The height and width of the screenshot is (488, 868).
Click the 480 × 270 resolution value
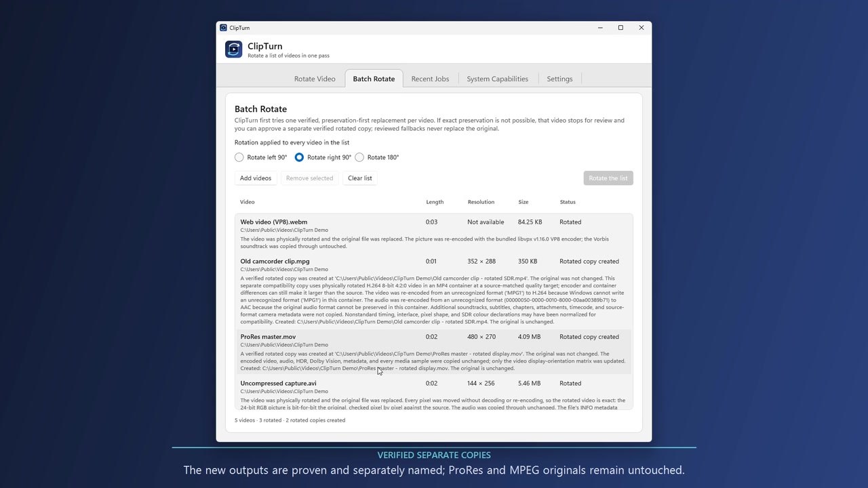481,337
